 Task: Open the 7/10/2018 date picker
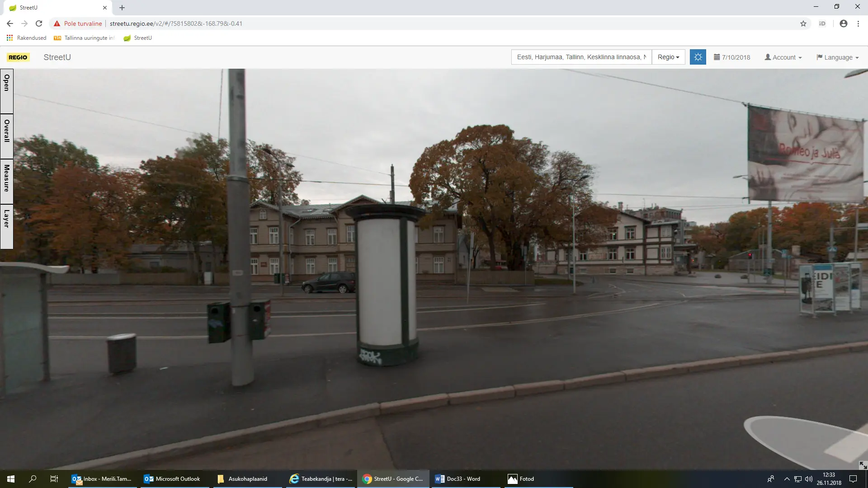pyautogui.click(x=732, y=57)
